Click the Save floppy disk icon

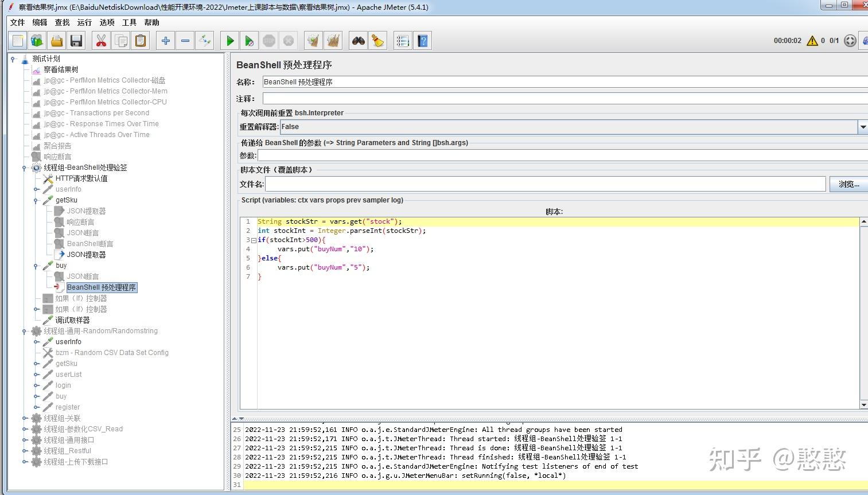coord(76,41)
